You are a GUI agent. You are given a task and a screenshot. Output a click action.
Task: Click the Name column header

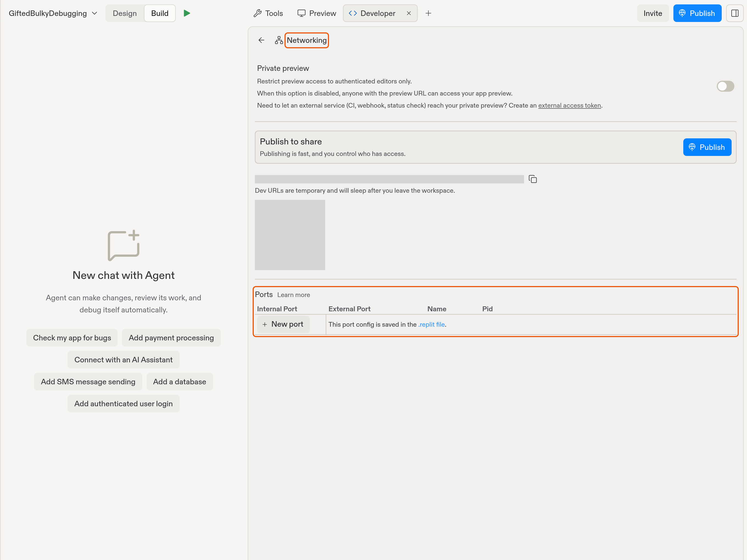[x=437, y=309]
